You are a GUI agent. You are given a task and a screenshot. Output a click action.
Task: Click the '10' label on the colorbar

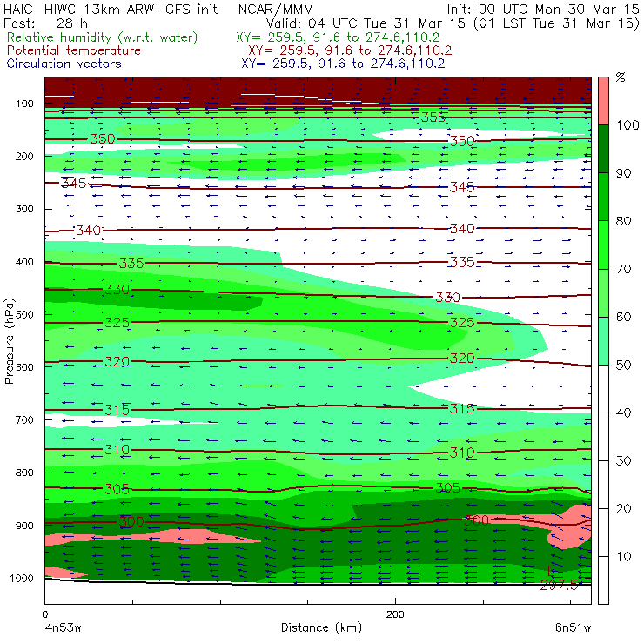[623, 557]
